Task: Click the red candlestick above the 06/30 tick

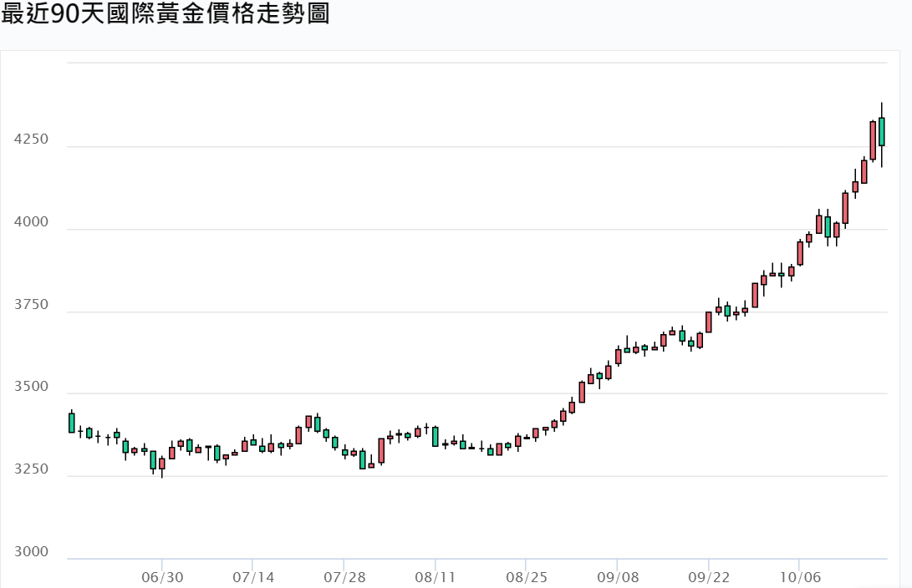Action: pos(162,464)
